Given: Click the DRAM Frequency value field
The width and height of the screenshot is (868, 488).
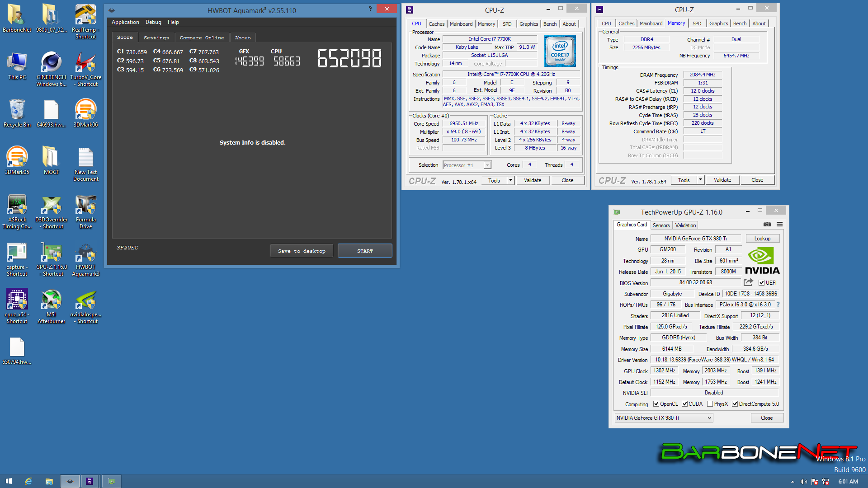Looking at the screenshot, I should (703, 75).
